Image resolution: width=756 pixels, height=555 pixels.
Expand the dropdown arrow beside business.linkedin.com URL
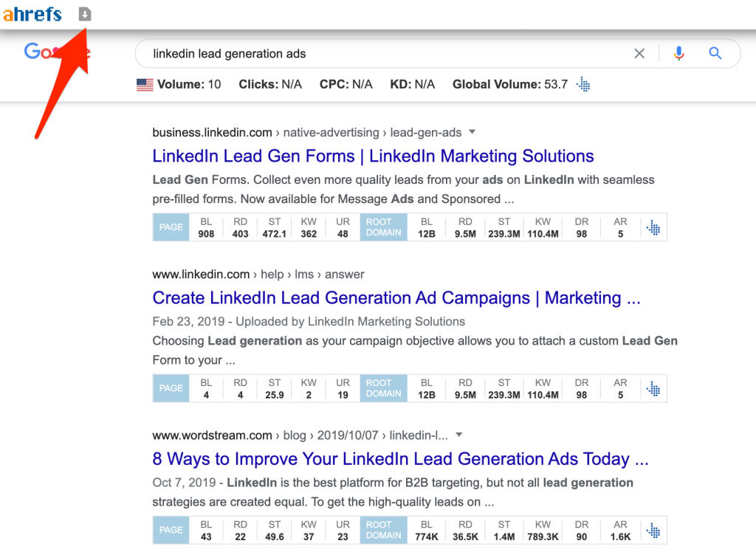(472, 132)
